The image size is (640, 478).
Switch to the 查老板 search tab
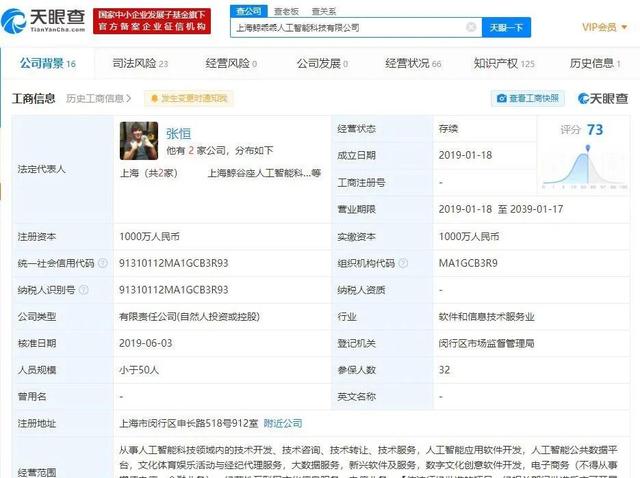tap(287, 11)
